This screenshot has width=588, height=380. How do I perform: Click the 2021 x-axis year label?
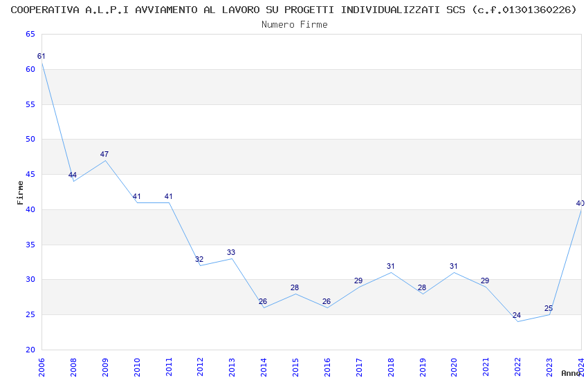486,367
